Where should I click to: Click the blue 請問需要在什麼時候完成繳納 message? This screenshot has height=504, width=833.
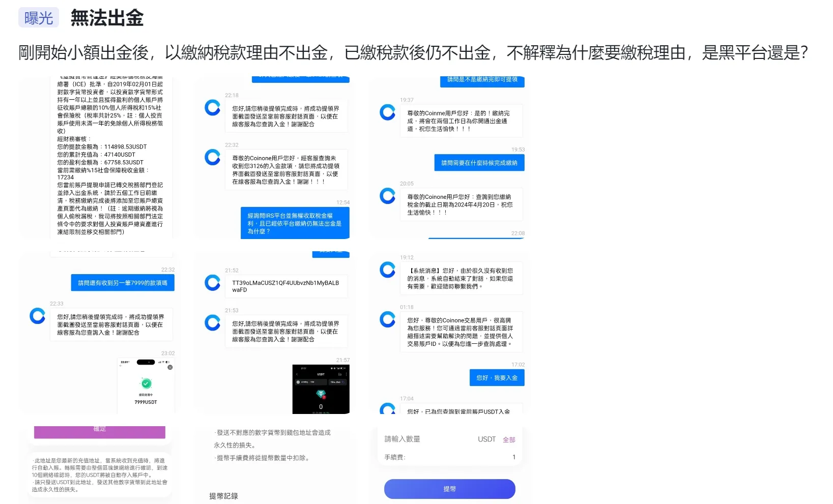coord(479,163)
